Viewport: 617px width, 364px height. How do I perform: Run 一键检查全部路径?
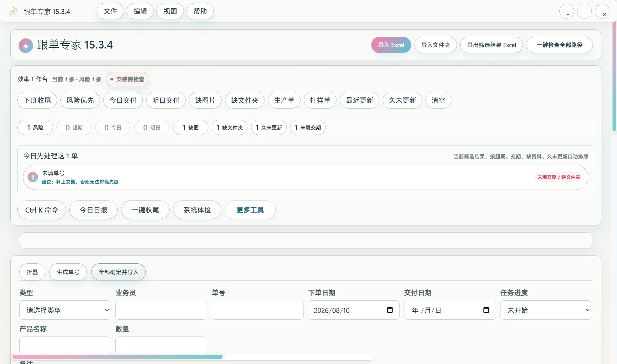point(559,45)
